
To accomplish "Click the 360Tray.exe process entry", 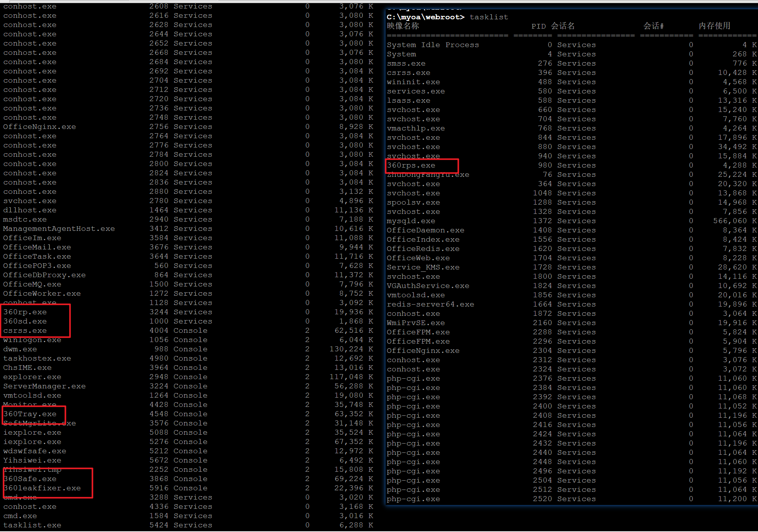I will pyautogui.click(x=30, y=414).
